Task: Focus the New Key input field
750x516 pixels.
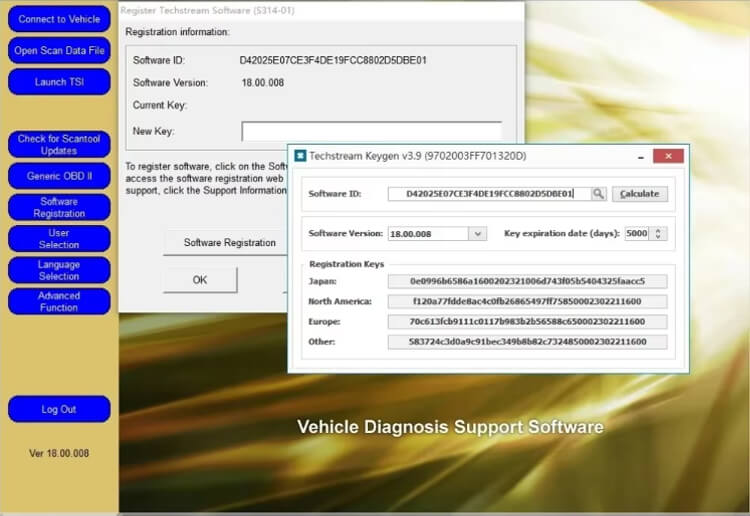Action: click(372, 132)
